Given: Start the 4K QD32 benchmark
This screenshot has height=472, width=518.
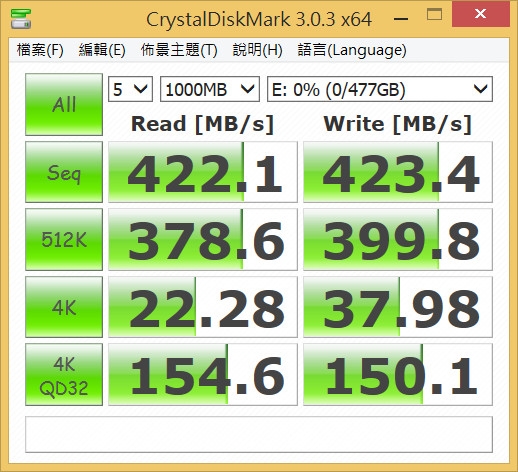Looking at the screenshot, I should point(64,375).
